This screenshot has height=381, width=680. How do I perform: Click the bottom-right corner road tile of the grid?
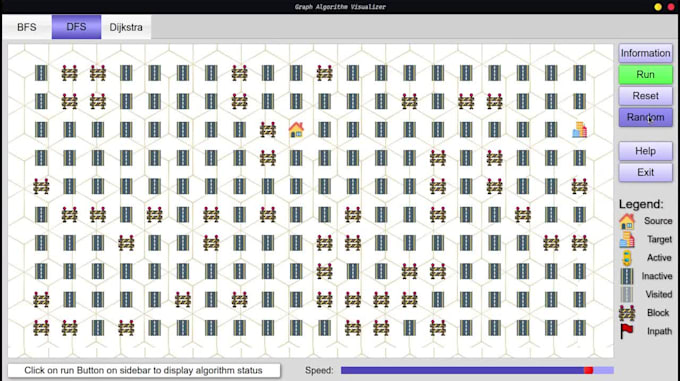pos(579,328)
